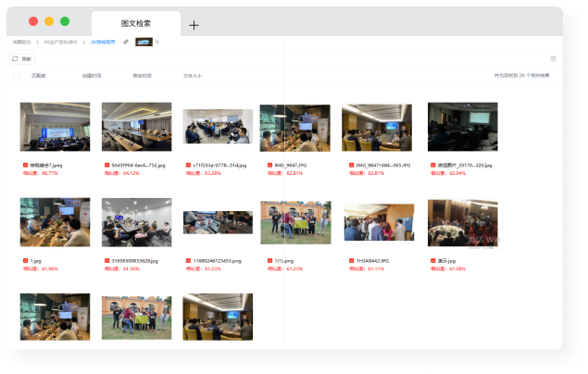Click the refresh icon in the toolbar
The image size is (588, 374).
15,58
